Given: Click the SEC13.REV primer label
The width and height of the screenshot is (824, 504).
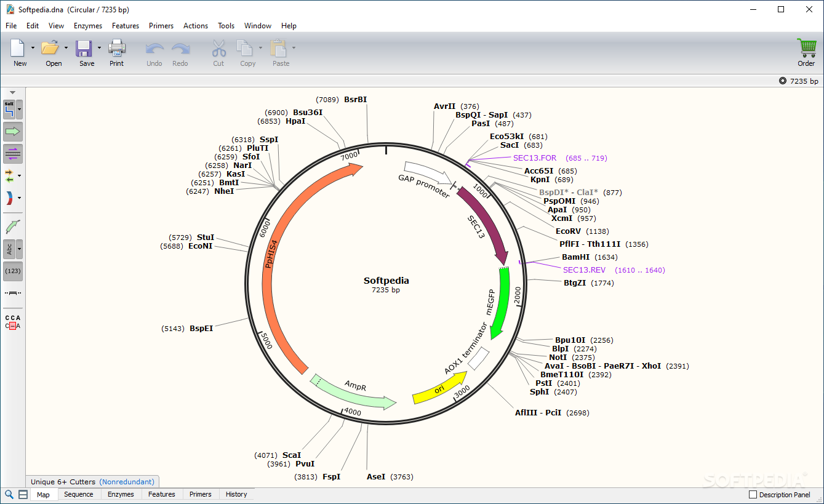Looking at the screenshot, I should (x=584, y=270).
